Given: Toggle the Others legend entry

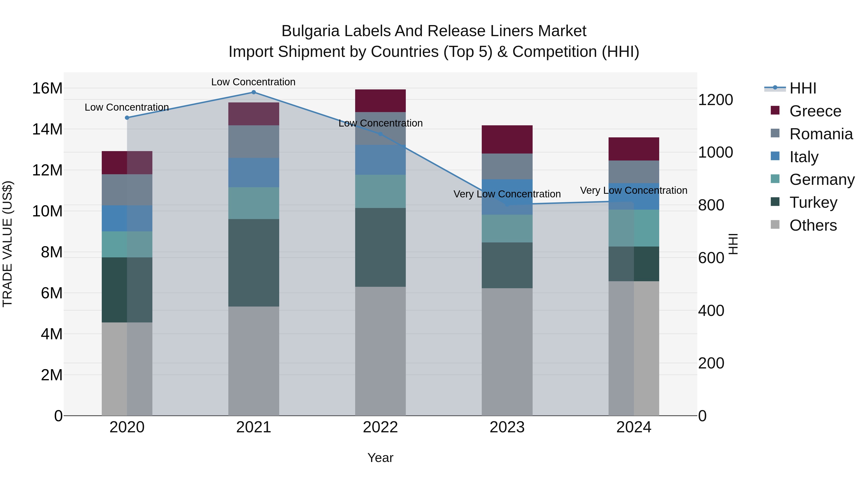Looking at the screenshot, I should point(804,225).
